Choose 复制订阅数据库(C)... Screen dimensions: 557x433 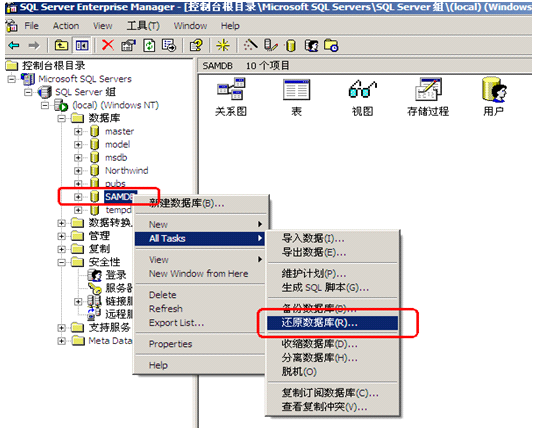(x=332, y=393)
